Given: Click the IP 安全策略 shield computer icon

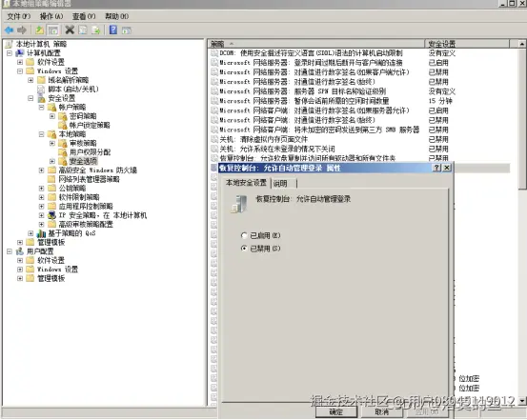Looking at the screenshot, I should coord(51,215).
